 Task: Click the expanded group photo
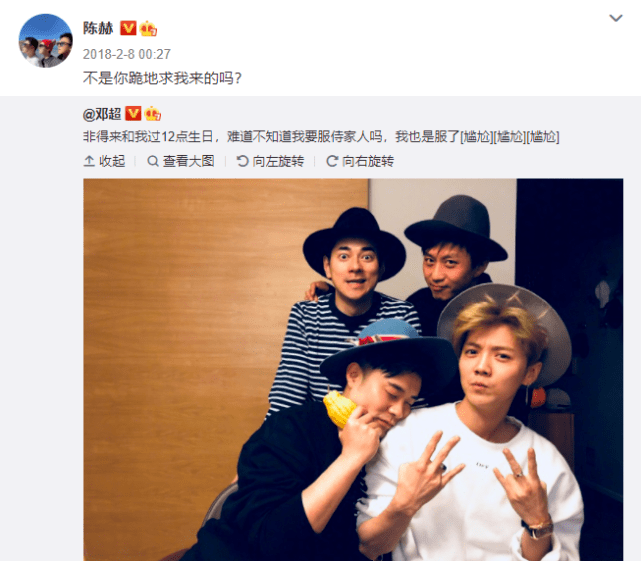point(353,370)
